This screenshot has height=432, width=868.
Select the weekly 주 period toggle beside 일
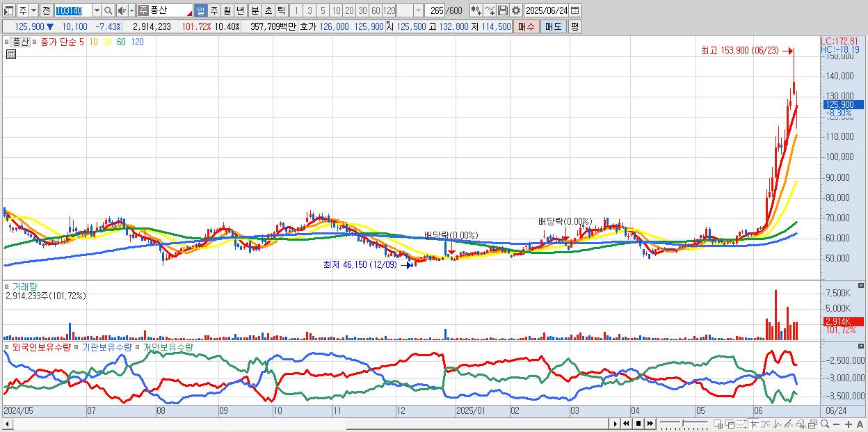(214, 10)
